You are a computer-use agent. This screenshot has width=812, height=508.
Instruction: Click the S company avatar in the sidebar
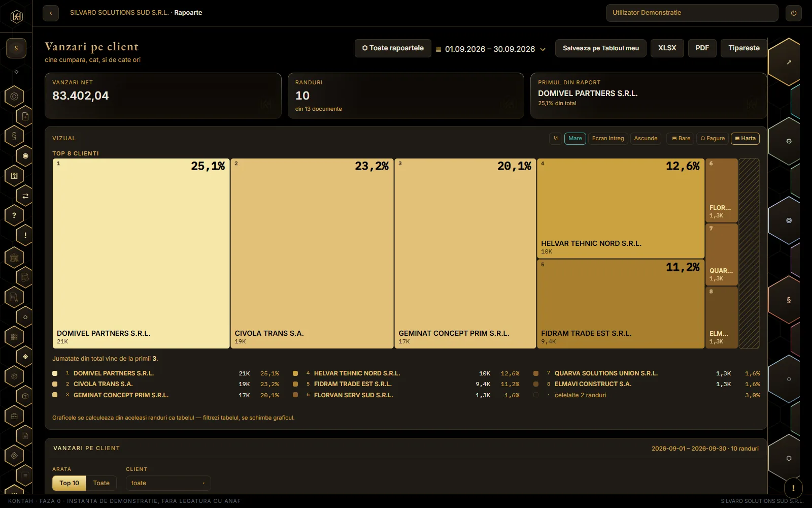pos(16,48)
